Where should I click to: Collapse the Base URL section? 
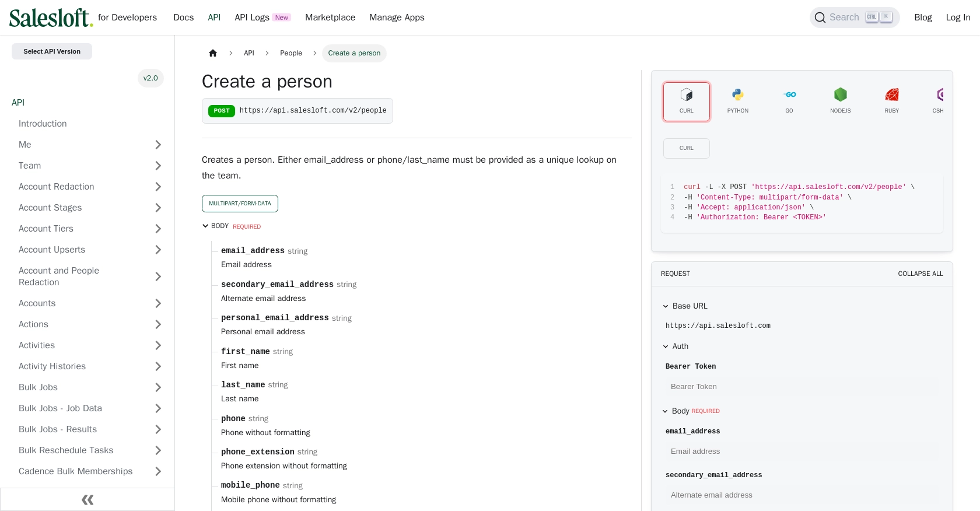coord(666,306)
